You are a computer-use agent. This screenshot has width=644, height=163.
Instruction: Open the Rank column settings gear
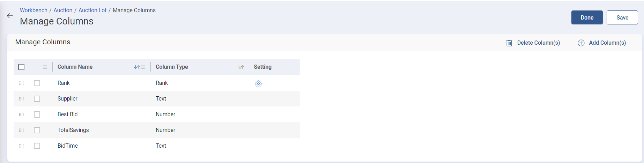click(x=258, y=84)
